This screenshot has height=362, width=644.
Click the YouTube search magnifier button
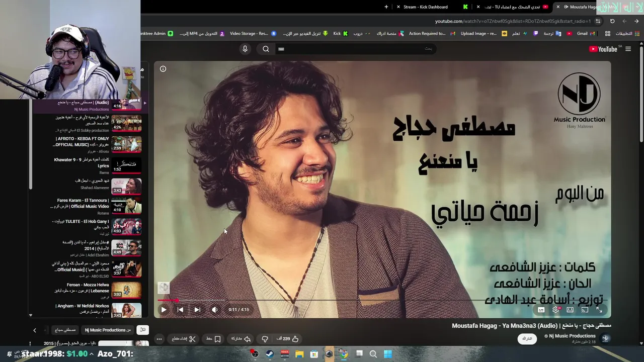266,49
